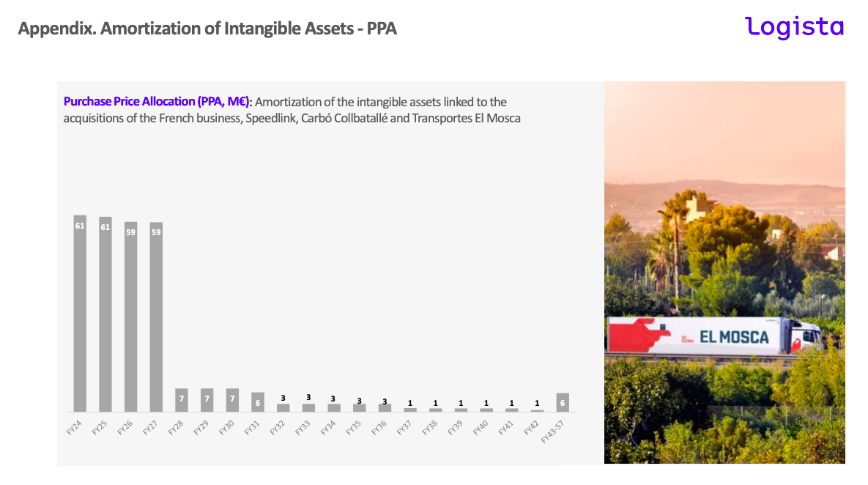The width and height of the screenshot is (868, 485).
Task: Select the Appendix slide title
Action: pyautogui.click(x=207, y=29)
